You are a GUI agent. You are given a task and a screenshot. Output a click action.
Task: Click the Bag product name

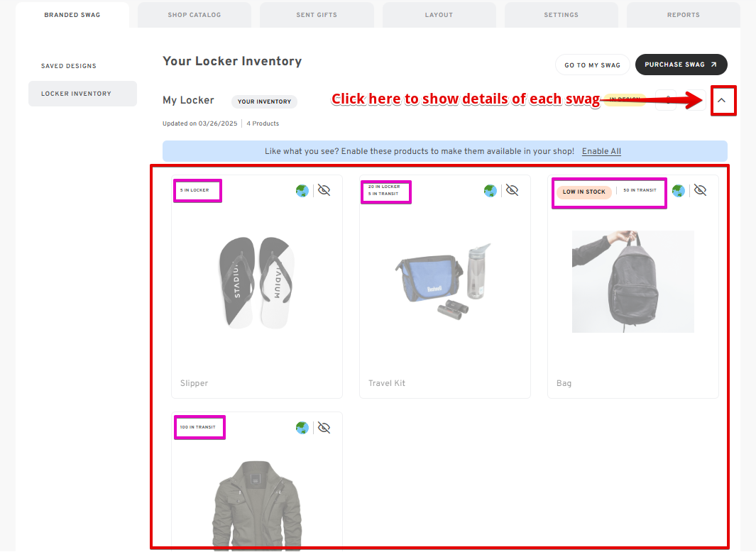(x=564, y=384)
